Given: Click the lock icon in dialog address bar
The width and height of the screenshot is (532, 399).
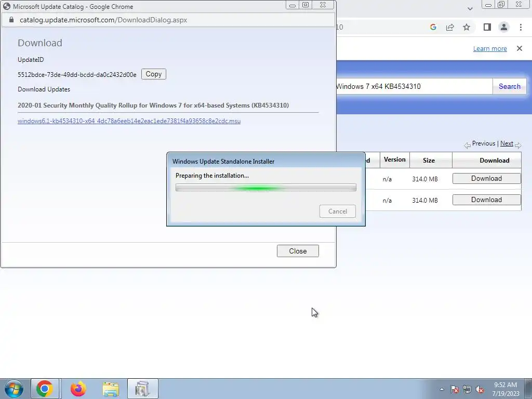Looking at the screenshot, I should (x=11, y=20).
